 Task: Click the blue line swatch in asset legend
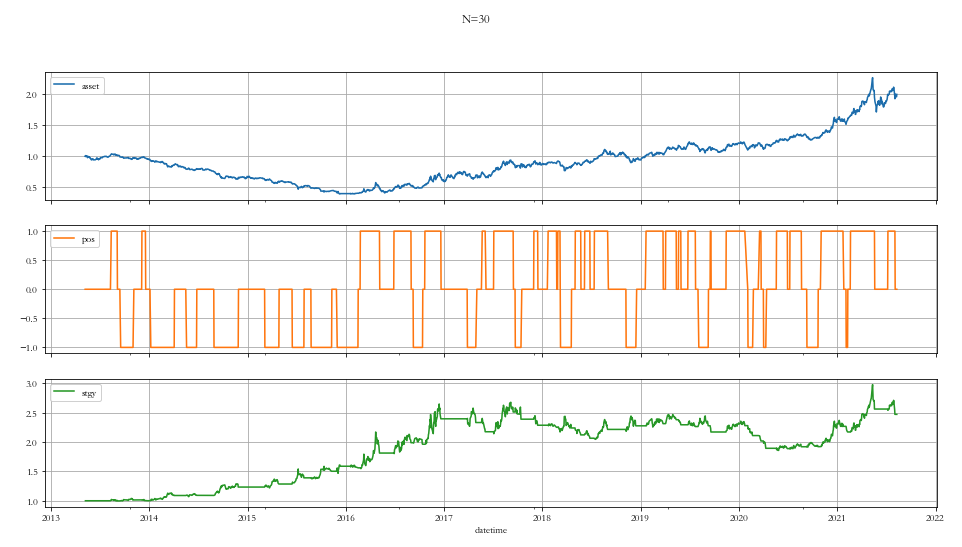(66, 86)
